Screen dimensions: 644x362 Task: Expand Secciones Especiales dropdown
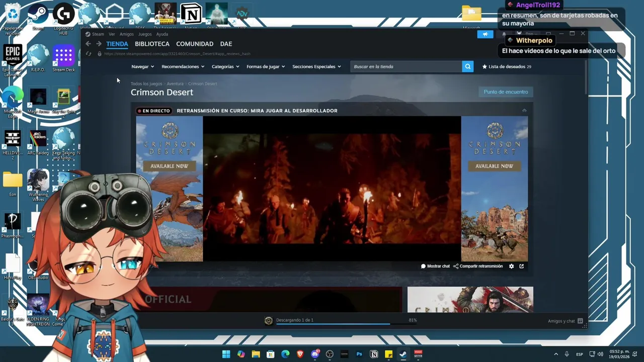pos(316,66)
